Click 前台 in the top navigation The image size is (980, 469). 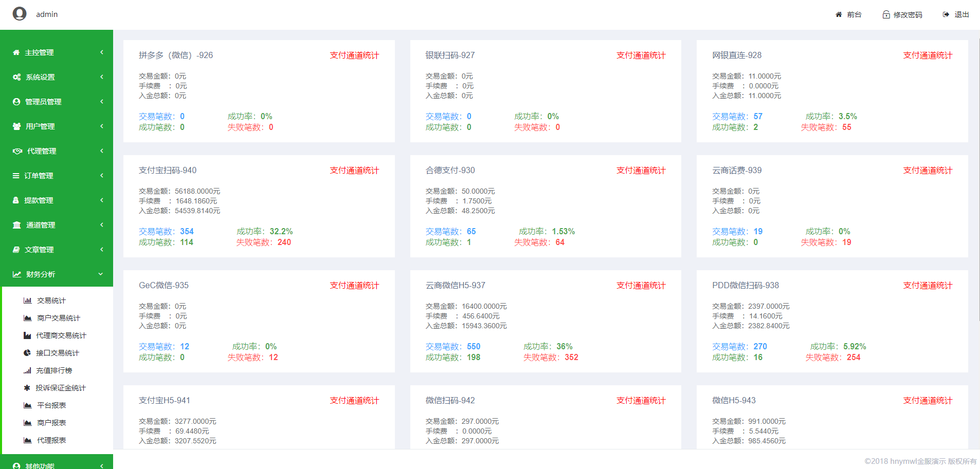click(x=848, y=14)
